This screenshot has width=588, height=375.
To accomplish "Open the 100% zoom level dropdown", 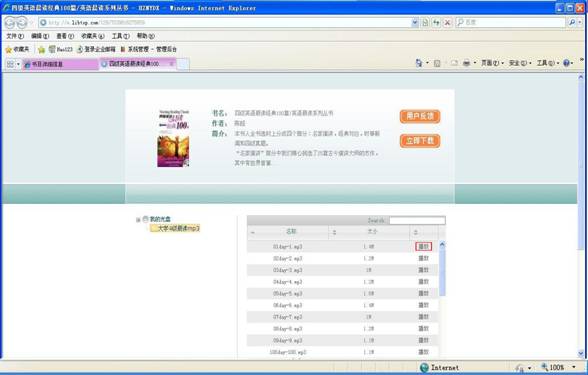I will pos(574,367).
